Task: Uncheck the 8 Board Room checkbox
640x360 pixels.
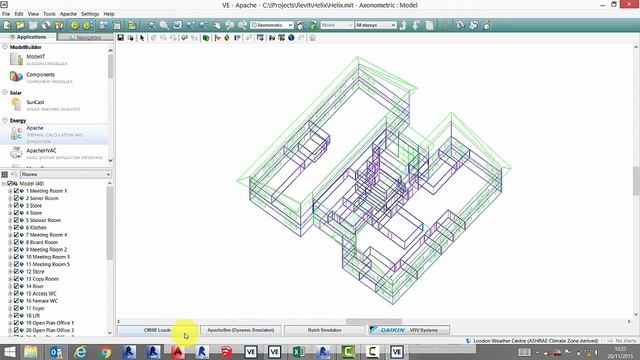Action: pos(17,242)
